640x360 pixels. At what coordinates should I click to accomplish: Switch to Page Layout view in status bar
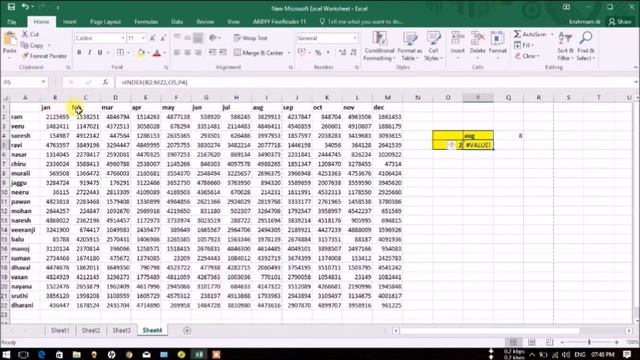click(x=531, y=342)
